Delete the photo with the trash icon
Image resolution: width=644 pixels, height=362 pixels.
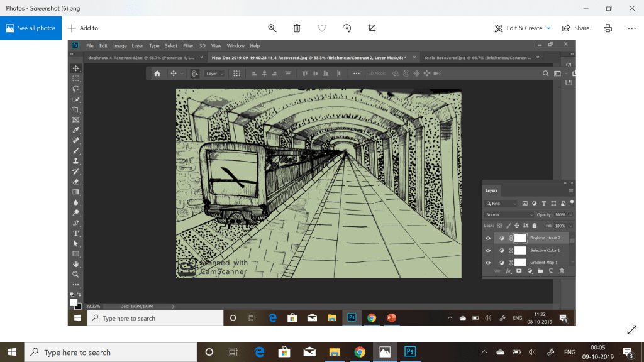click(297, 28)
